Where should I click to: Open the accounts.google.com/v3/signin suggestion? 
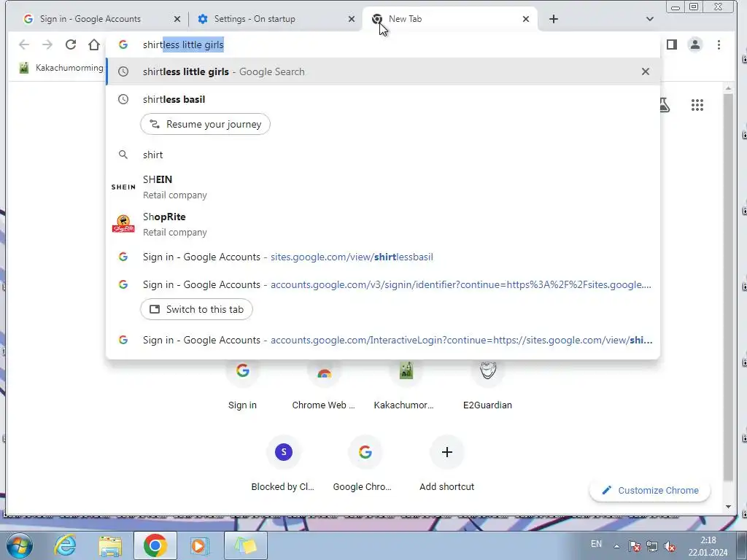click(x=383, y=284)
